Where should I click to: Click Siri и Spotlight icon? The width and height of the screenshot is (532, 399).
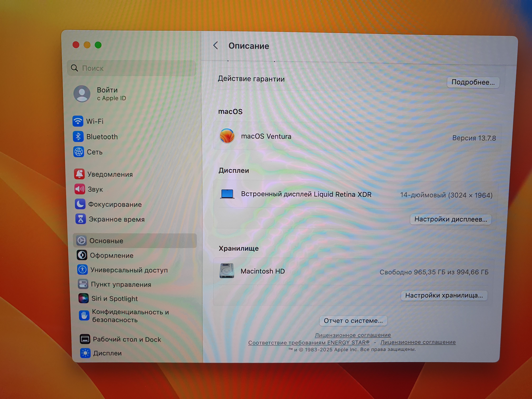pos(84,298)
